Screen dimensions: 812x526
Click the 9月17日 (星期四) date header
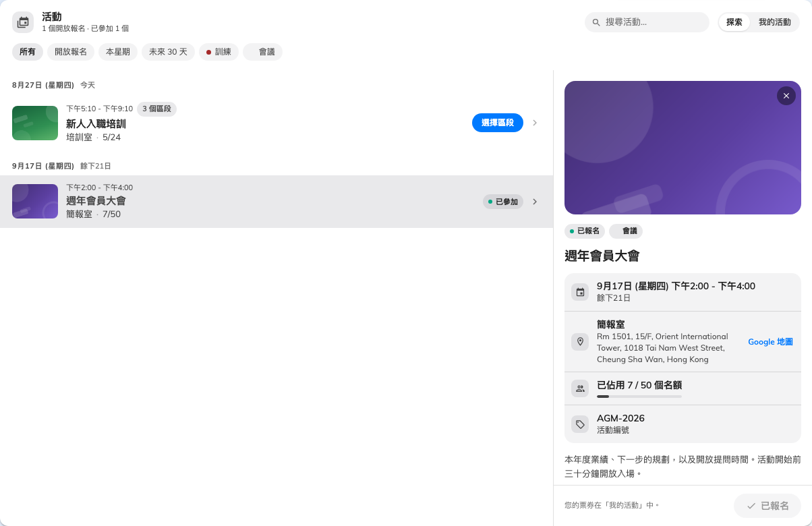pyautogui.click(x=43, y=166)
